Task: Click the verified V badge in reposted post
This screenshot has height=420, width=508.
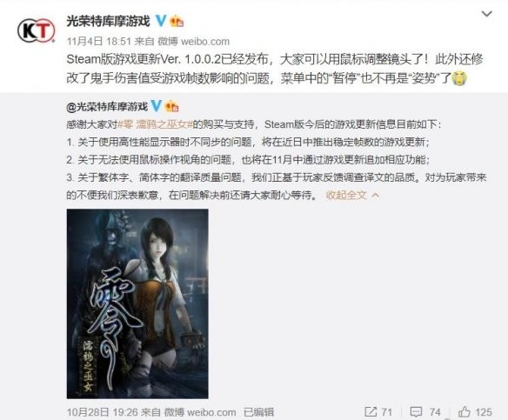Action: tap(157, 106)
